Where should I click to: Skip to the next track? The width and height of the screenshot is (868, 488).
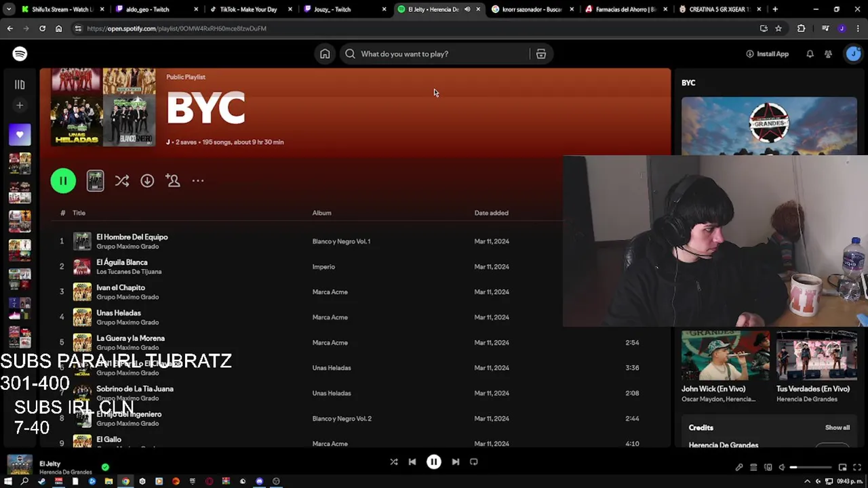[x=456, y=462]
